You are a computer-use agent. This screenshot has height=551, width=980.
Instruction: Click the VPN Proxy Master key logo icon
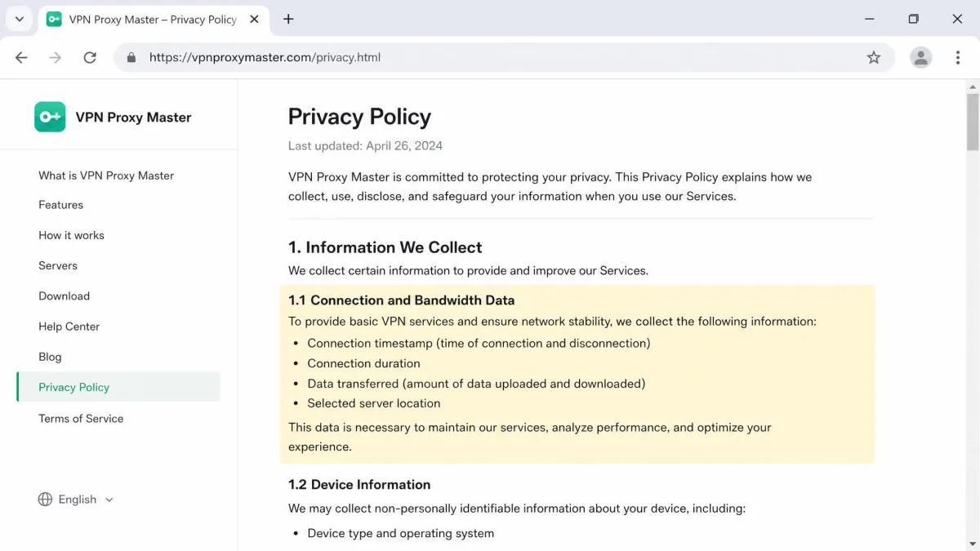pyautogui.click(x=50, y=117)
